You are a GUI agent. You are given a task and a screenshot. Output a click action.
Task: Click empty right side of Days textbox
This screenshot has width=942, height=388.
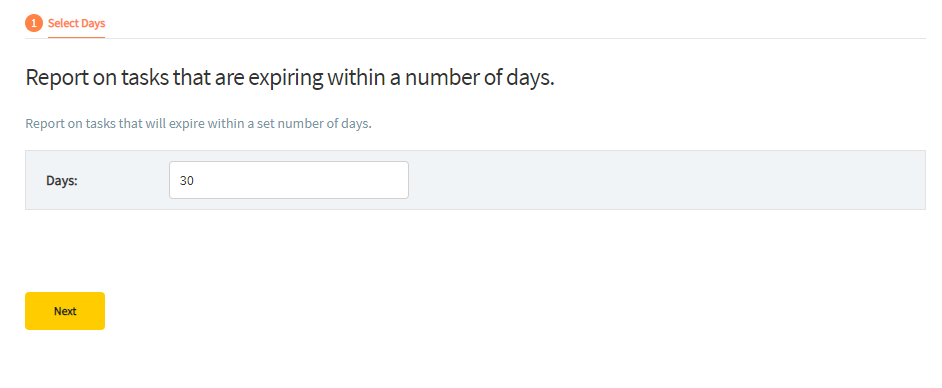[336, 180]
